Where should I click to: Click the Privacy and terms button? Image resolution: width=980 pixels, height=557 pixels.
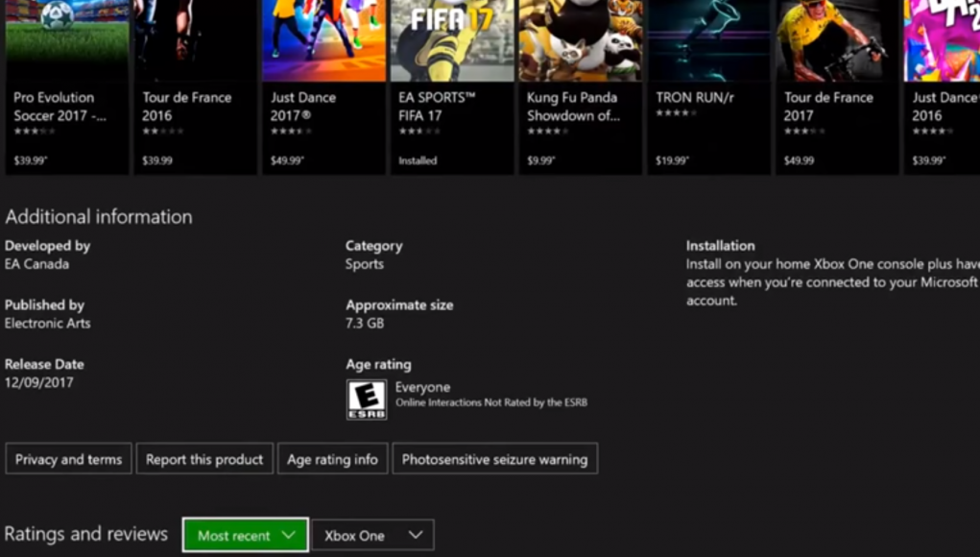click(69, 459)
